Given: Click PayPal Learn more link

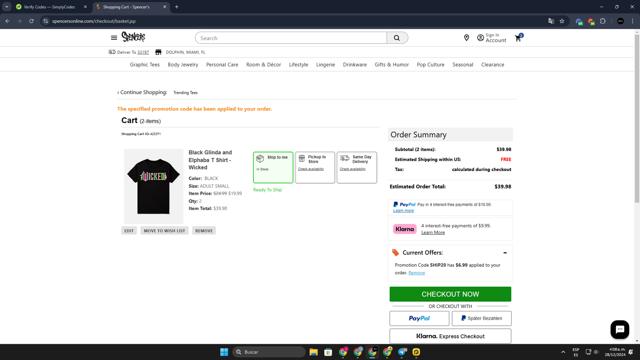Looking at the screenshot, I should [x=403, y=211].
